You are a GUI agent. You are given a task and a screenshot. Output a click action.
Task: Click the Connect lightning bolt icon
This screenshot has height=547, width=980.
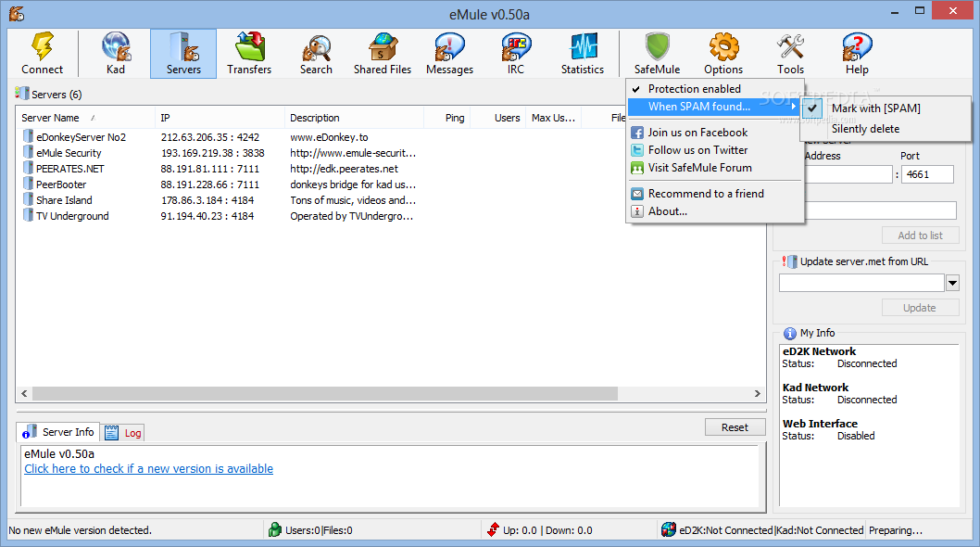[43, 47]
